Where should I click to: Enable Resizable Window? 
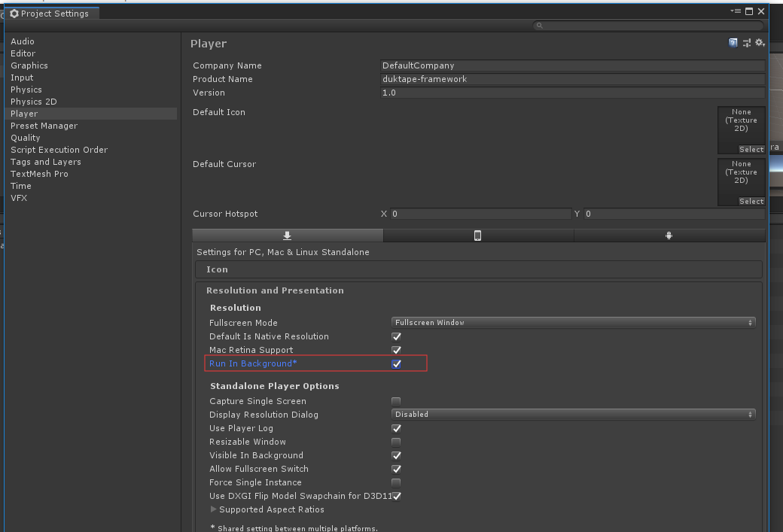pyautogui.click(x=397, y=442)
